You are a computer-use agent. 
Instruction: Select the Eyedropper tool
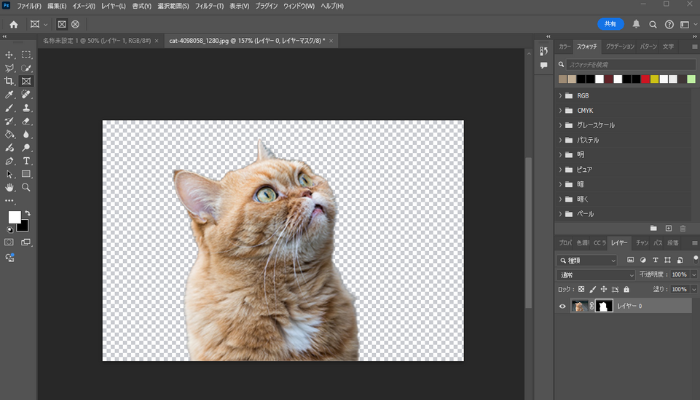pyautogui.click(x=9, y=94)
